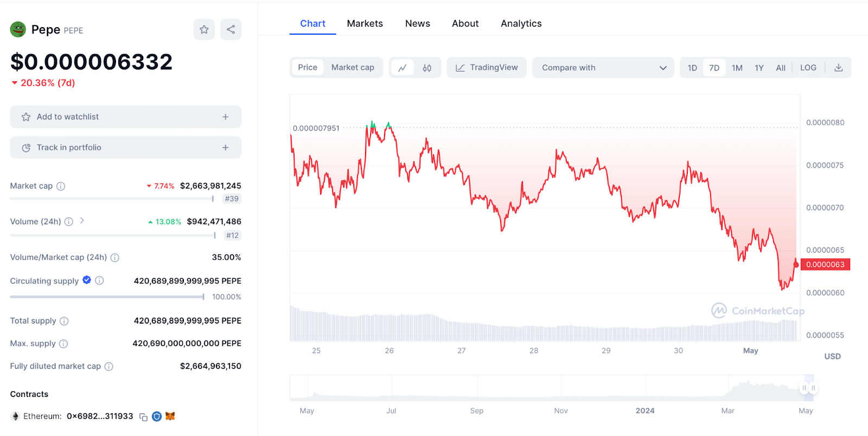868x436 pixels.
Task: Open the Chart tab
Action: 313,23
